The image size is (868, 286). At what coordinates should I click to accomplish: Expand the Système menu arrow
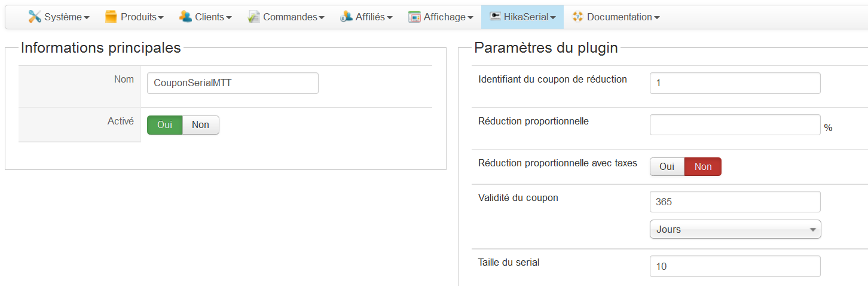[x=86, y=18]
